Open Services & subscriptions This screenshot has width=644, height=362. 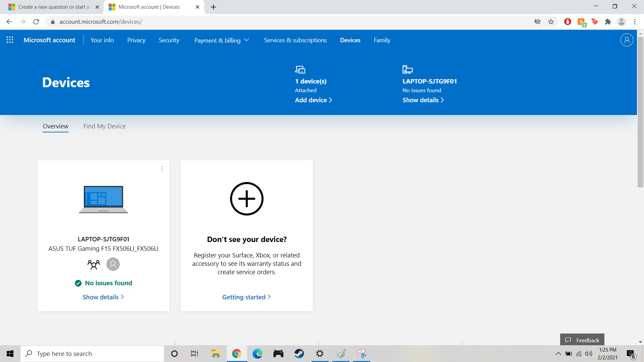[295, 40]
